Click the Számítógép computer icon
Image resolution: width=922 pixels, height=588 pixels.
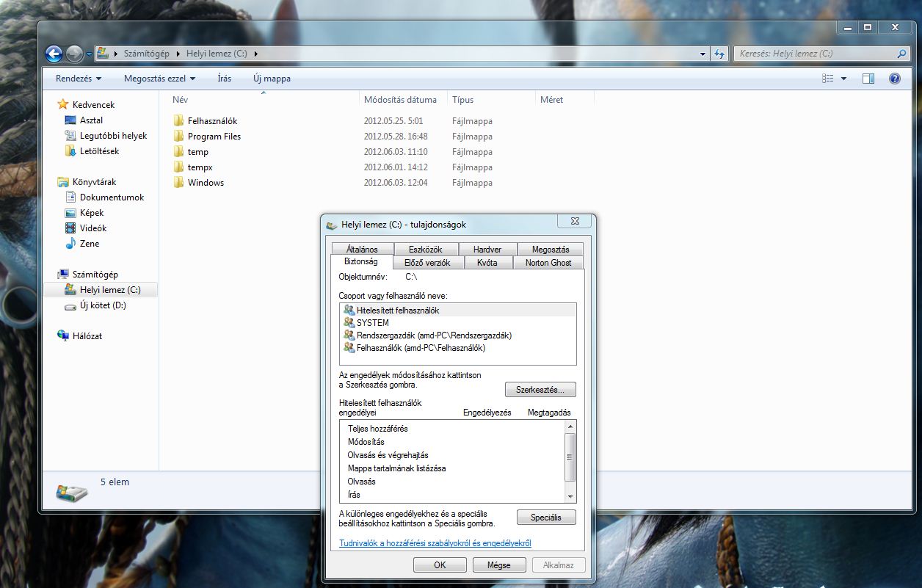pos(63,275)
